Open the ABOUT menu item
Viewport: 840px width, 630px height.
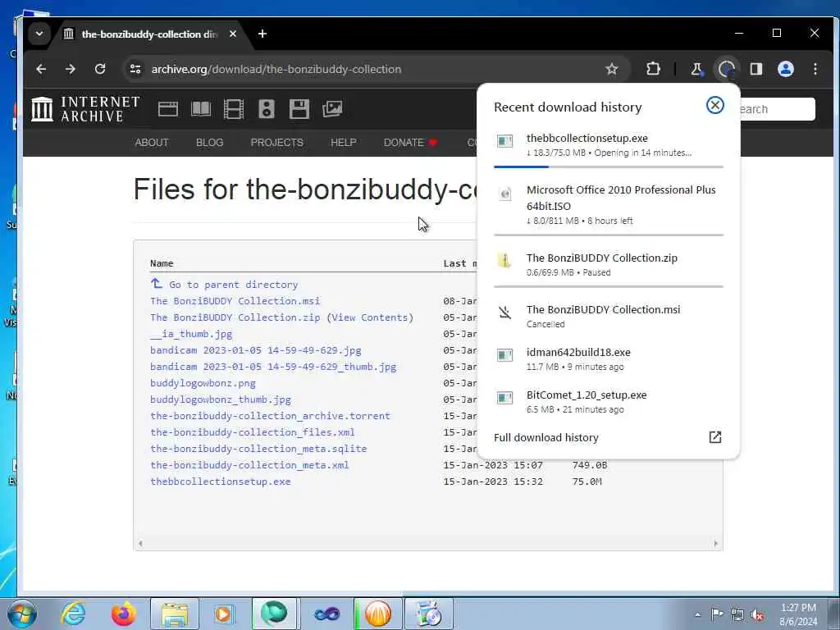152,143
